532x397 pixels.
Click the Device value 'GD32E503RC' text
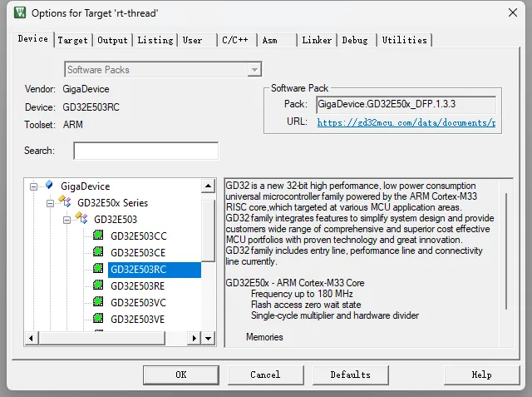(x=91, y=107)
